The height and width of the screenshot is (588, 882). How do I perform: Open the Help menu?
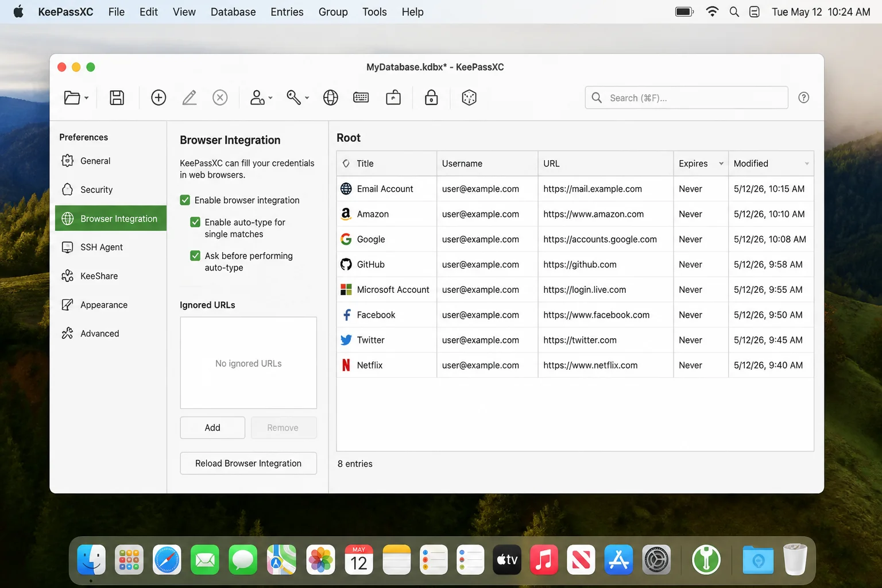(x=412, y=11)
